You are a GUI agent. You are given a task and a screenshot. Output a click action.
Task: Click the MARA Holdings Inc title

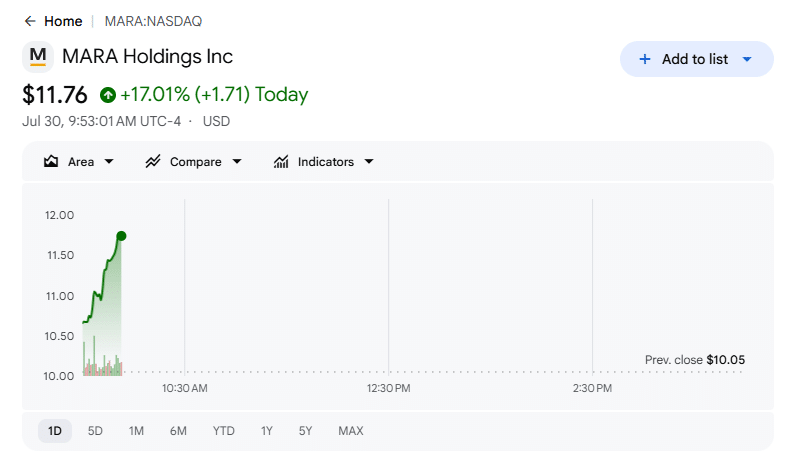[147, 56]
